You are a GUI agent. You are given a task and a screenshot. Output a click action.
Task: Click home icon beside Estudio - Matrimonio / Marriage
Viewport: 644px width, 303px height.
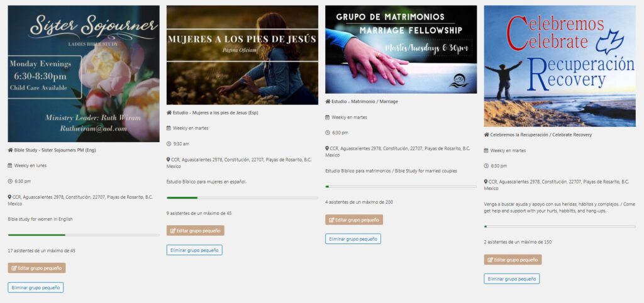pyautogui.click(x=328, y=101)
